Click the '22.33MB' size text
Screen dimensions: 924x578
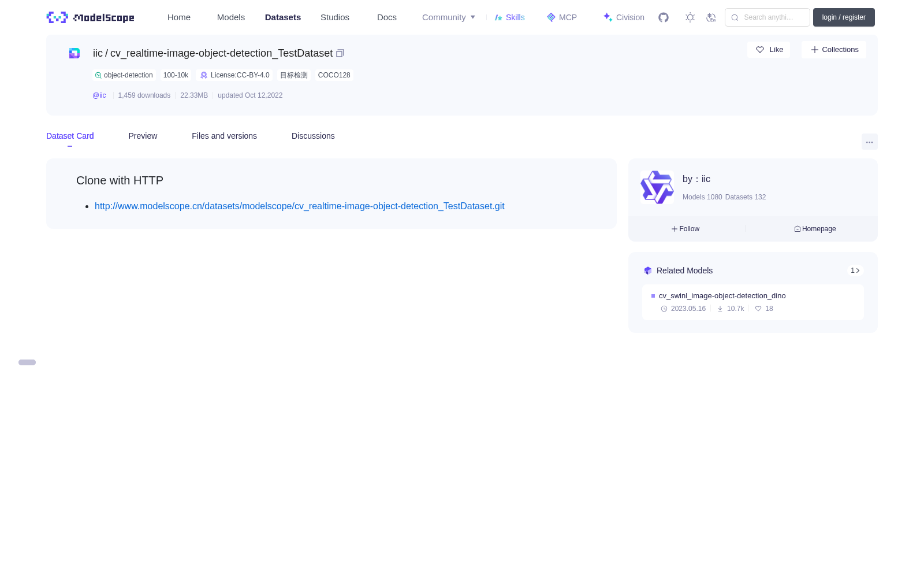tap(194, 95)
